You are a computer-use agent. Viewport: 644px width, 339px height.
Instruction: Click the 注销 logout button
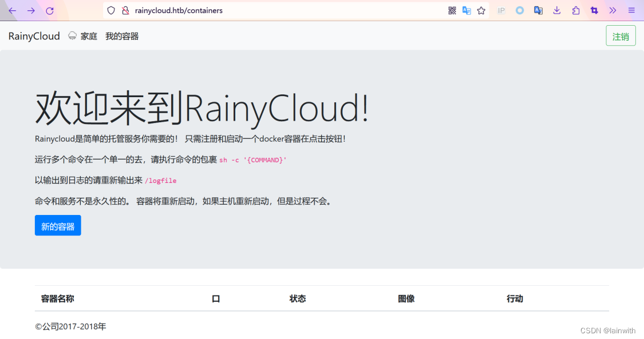coord(621,36)
